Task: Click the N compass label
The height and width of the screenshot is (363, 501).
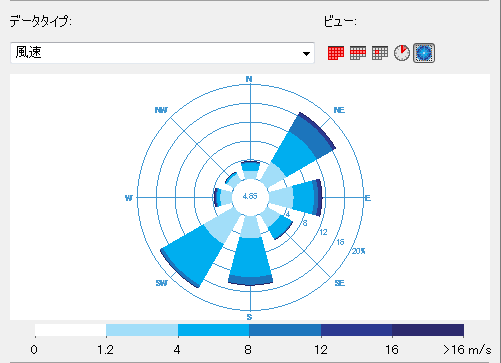Action: 249,79
